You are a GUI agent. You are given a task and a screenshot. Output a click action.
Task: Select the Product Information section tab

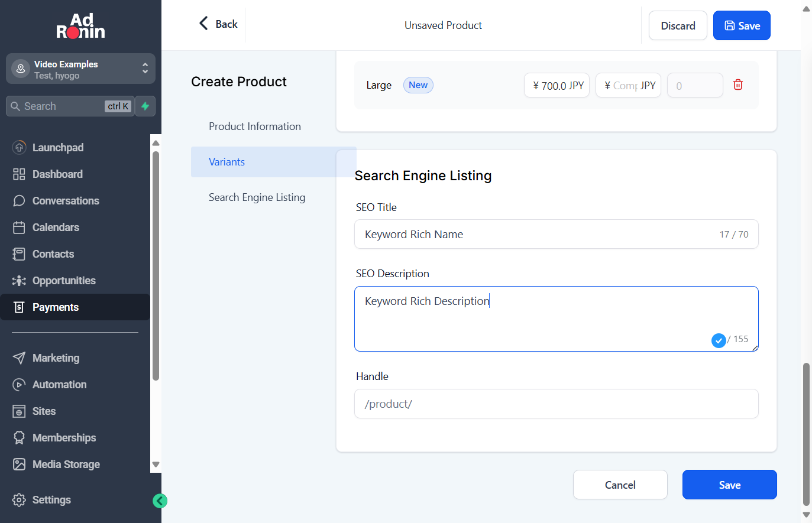255,126
